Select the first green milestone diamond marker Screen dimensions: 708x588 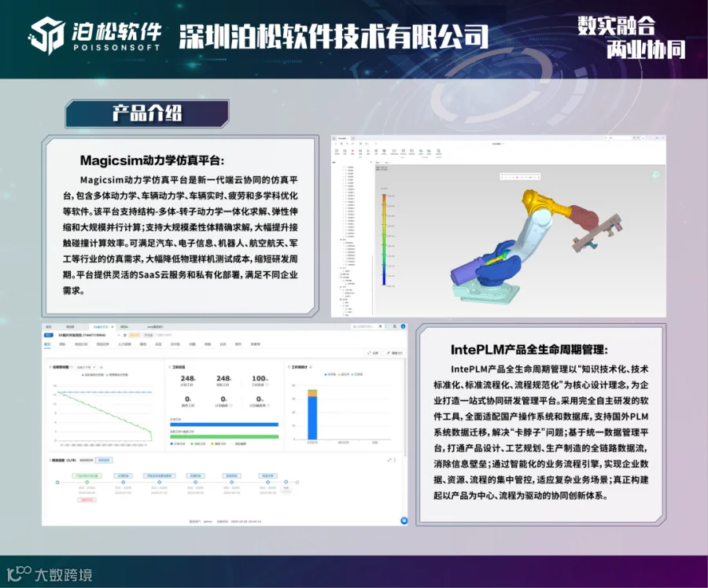[x=87, y=483]
